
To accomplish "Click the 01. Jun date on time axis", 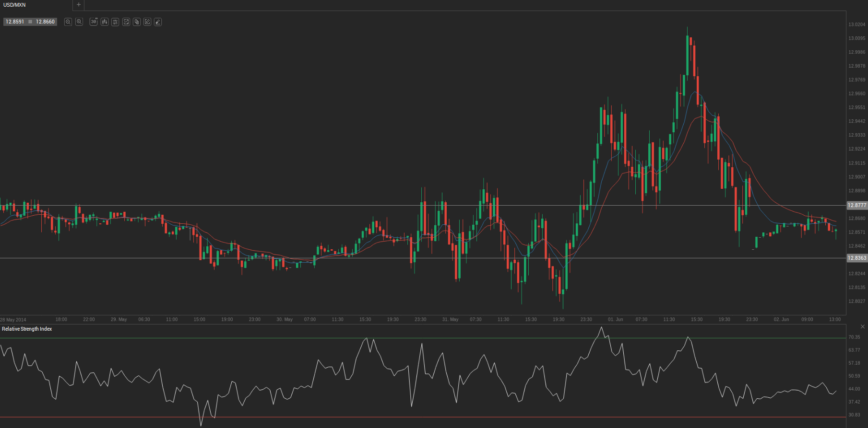I will pos(615,319).
